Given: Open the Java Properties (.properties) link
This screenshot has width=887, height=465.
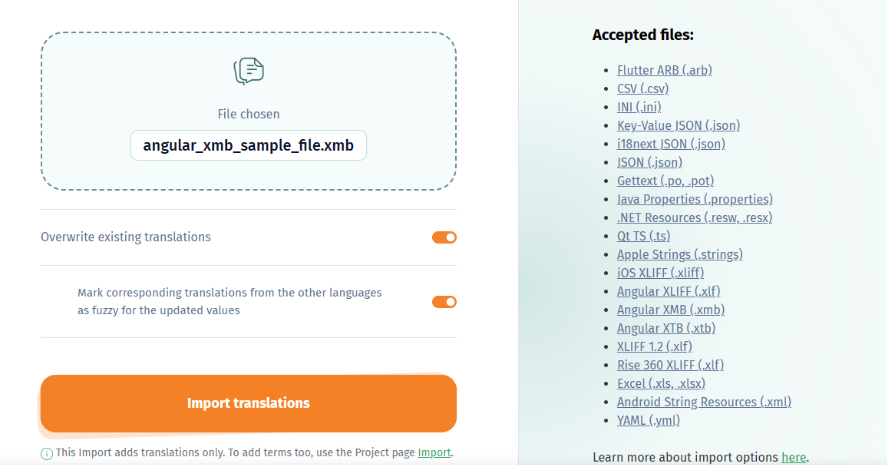Looking at the screenshot, I should coord(694,199).
